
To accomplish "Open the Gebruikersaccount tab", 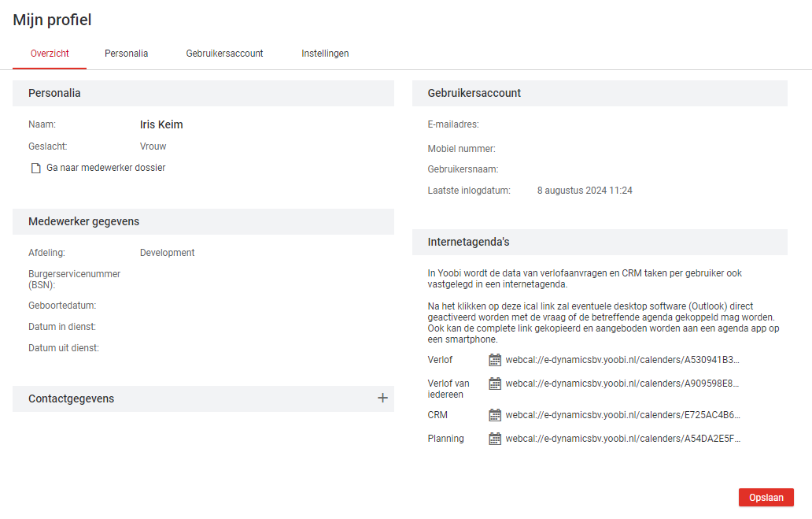I will click(225, 54).
